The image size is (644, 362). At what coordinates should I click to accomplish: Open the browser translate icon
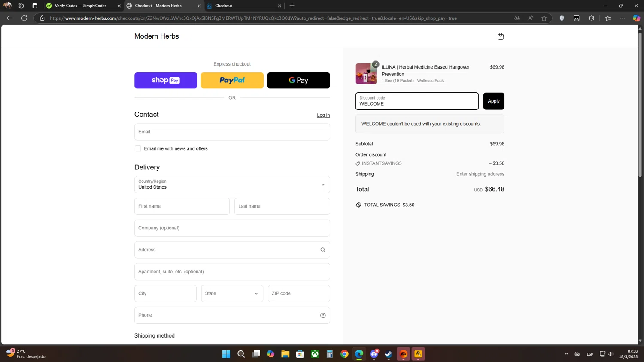pyautogui.click(x=517, y=18)
